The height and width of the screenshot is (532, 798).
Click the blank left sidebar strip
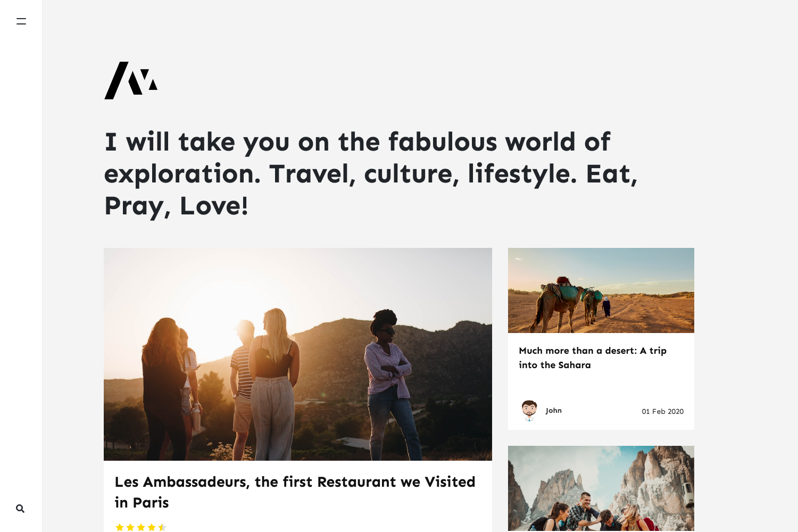21,266
